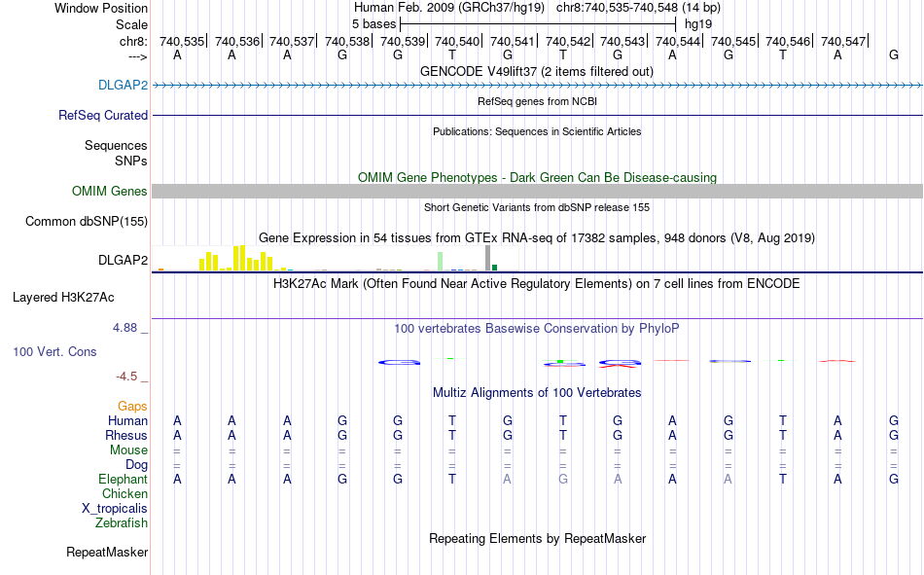Click the Scale label at left
924x575 pixels.
point(131,24)
